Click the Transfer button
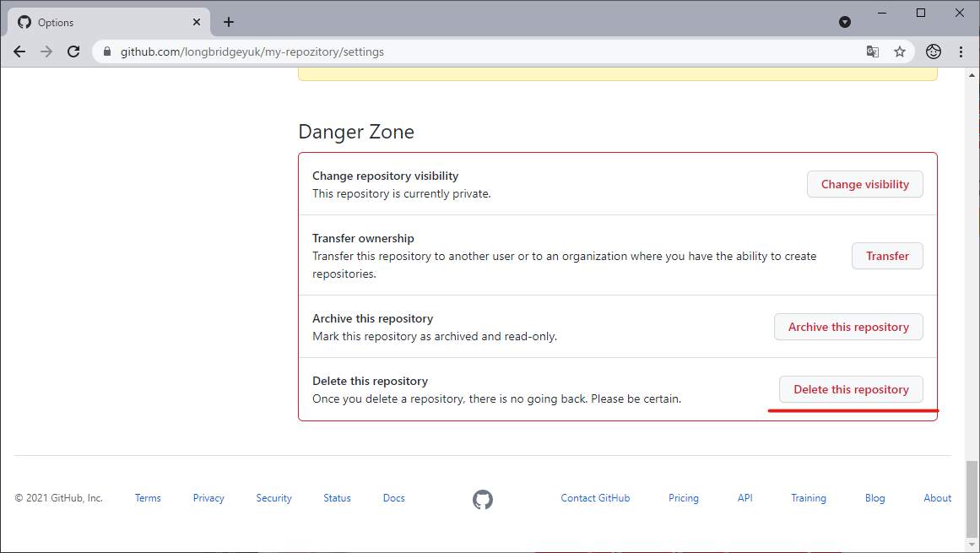This screenshot has height=553, width=980. coord(887,256)
